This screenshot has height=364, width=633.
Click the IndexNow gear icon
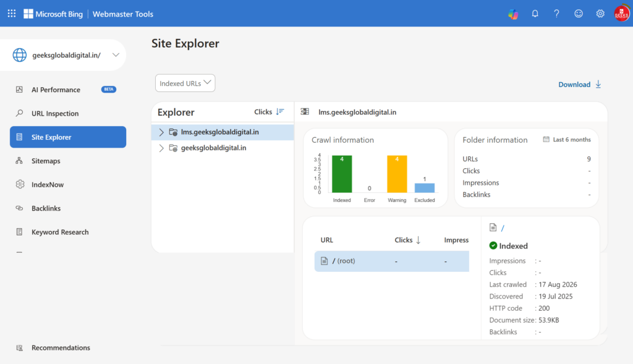(20, 184)
